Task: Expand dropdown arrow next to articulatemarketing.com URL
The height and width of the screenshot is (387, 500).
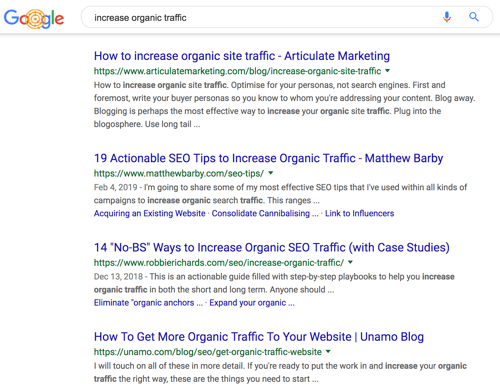Action: (x=387, y=71)
